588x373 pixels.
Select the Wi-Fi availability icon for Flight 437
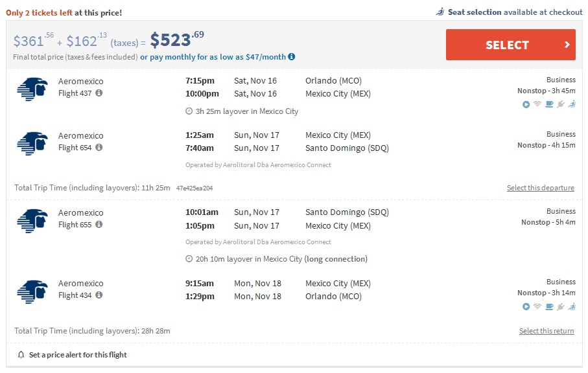click(x=537, y=104)
